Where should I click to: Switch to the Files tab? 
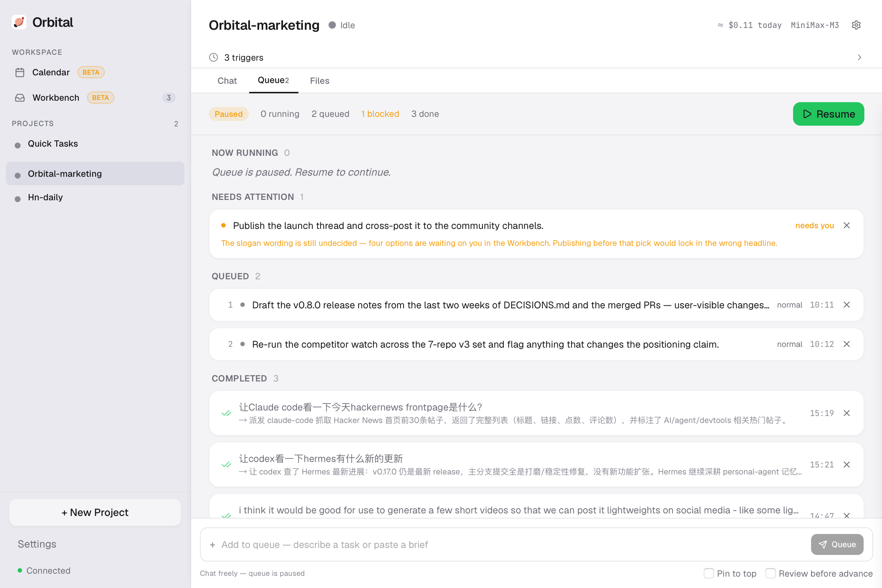click(x=319, y=80)
